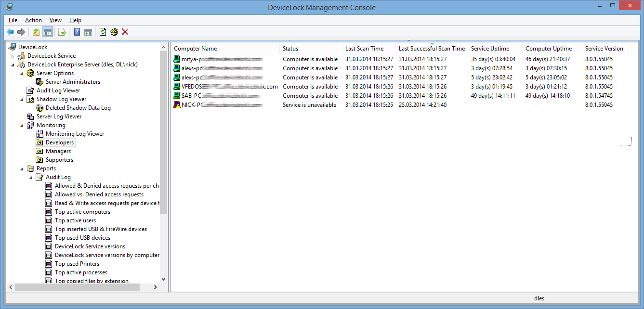
Task: Click the DeviceLock Service padlock icon
Action: tap(21, 56)
